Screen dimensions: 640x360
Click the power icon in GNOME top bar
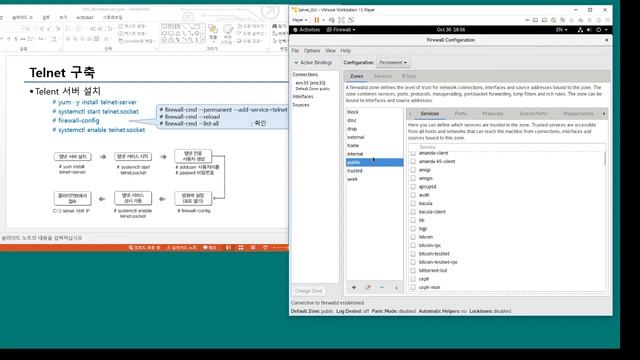coord(599,30)
